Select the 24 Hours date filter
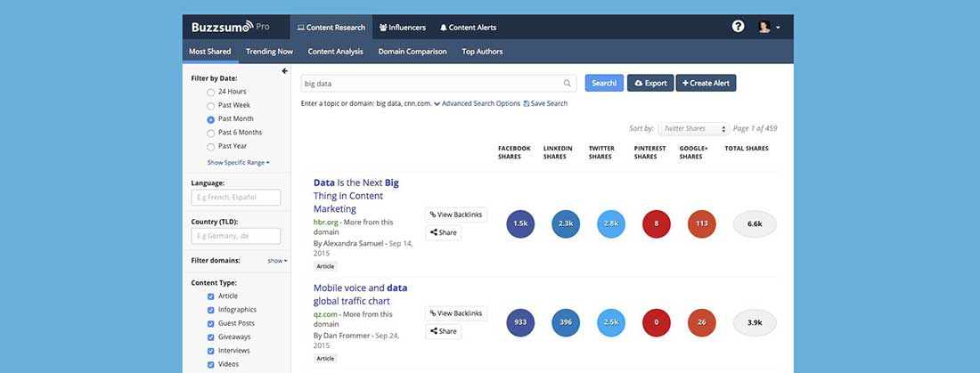Screen dimensions: 980x373 pyautogui.click(x=210, y=92)
